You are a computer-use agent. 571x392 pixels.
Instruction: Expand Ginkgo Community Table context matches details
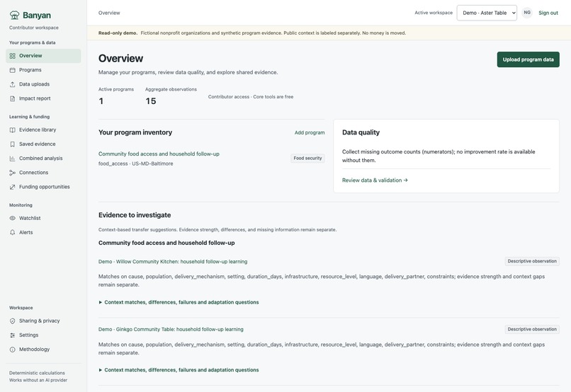179,370
